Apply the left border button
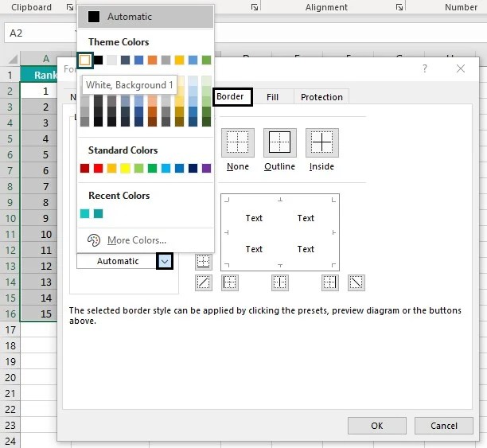The image size is (487, 448). click(x=230, y=282)
